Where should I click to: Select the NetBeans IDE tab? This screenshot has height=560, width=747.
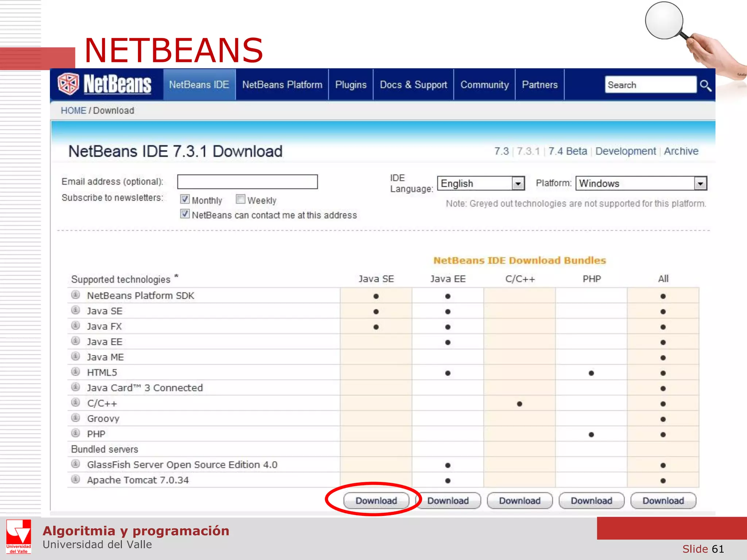point(199,85)
